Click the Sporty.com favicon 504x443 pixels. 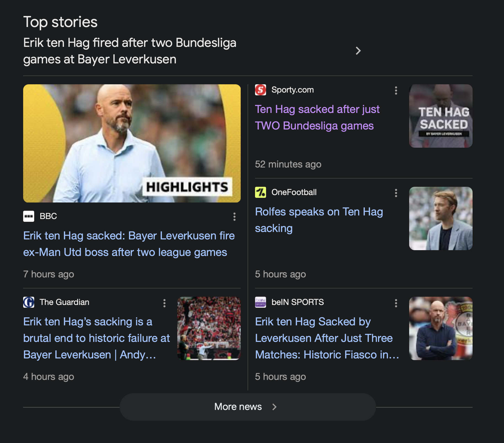click(261, 90)
